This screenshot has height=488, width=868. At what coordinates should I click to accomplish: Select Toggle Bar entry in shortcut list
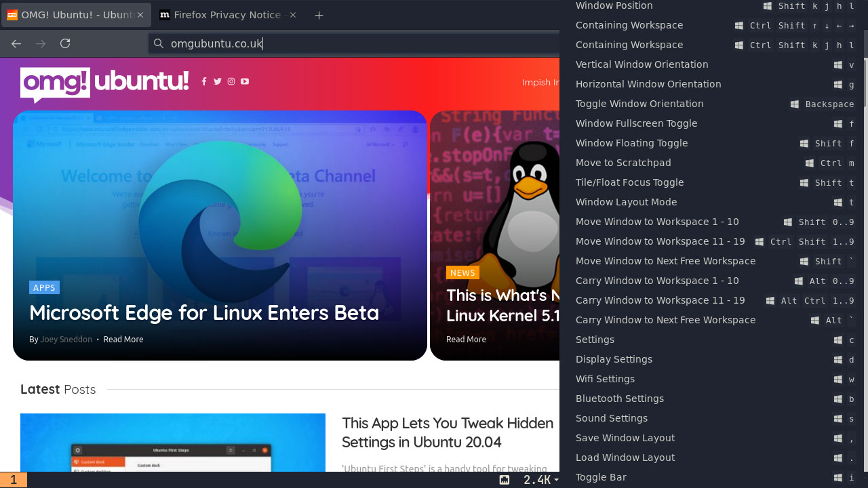[x=713, y=477]
